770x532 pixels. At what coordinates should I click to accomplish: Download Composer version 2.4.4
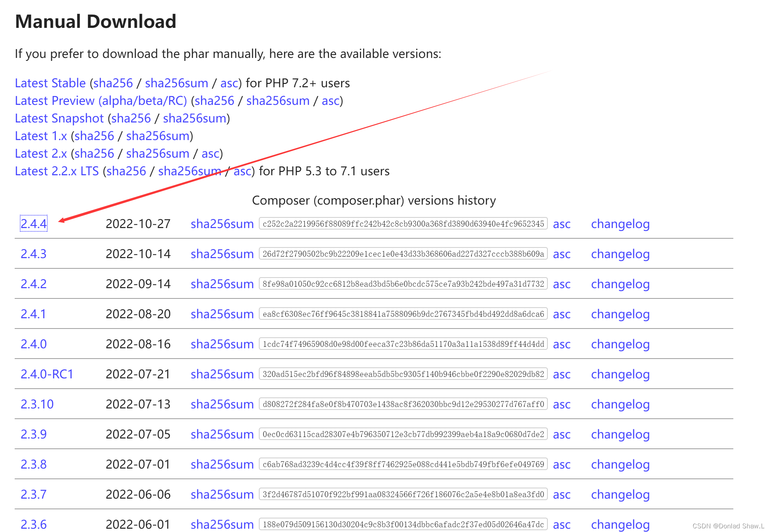coord(34,224)
